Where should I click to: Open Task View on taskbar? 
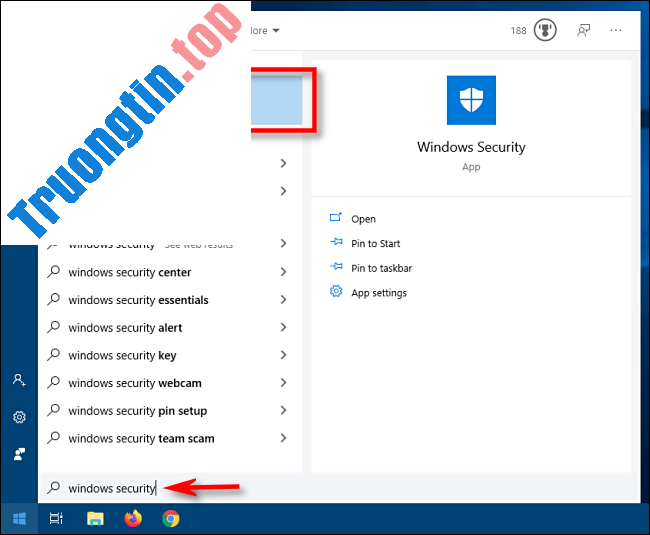click(x=56, y=519)
